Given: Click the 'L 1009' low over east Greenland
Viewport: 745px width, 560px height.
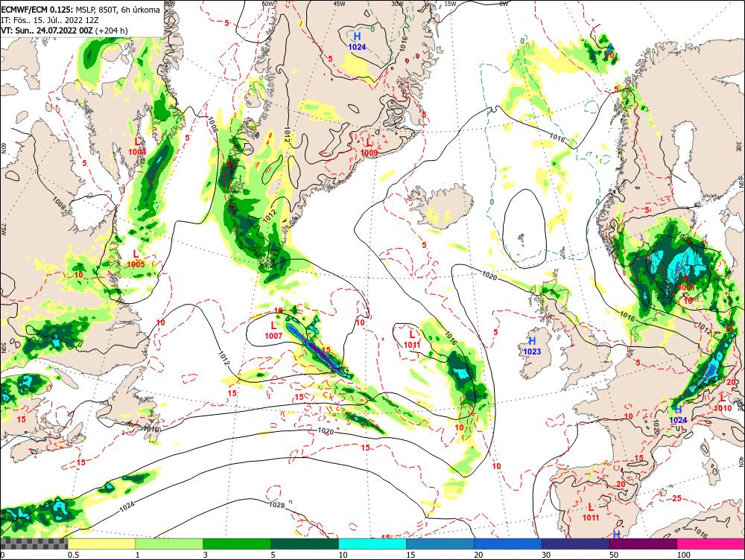Looking at the screenshot, I should [x=370, y=147].
